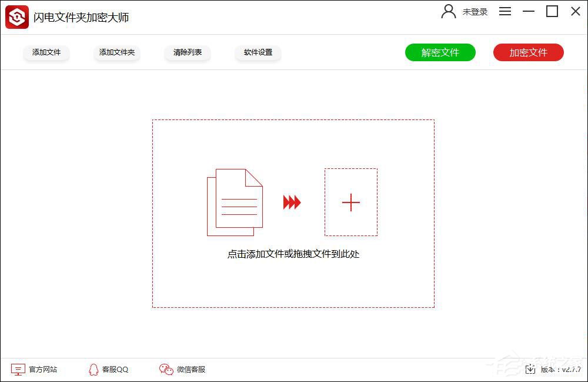The height and width of the screenshot is (382, 588).
Task: Click 添加文件夹 to add a folder
Action: (x=116, y=52)
